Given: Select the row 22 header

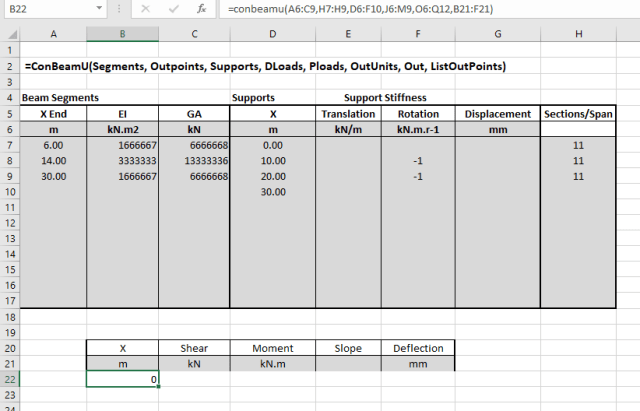Looking at the screenshot, I should coord(9,379).
